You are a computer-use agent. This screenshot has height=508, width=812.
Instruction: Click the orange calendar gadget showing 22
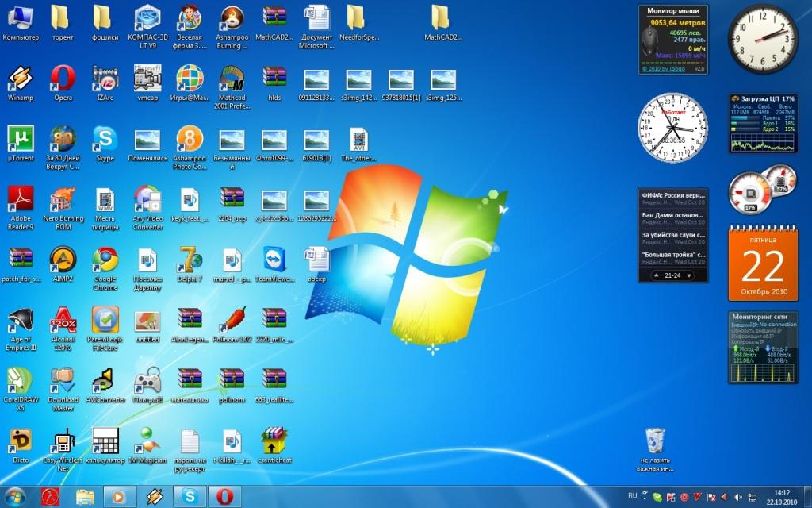763,264
